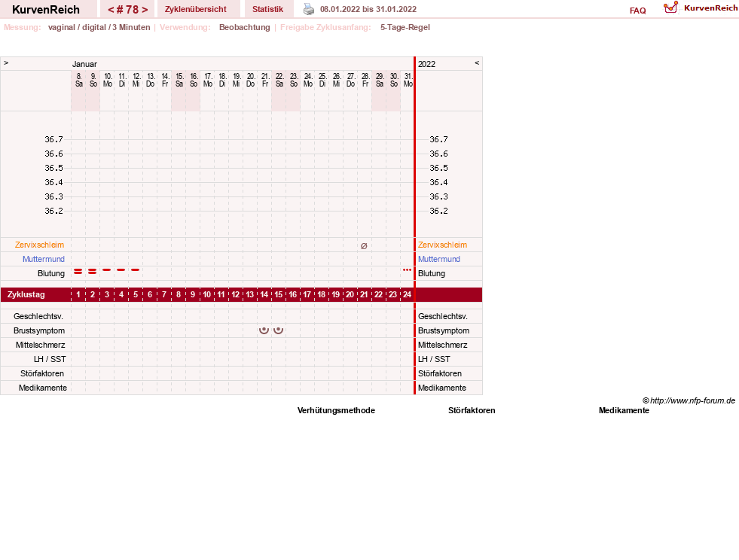Click the heavy bleeding mark on cycle day 2
This screenshot has width=739, height=560.
click(93, 271)
